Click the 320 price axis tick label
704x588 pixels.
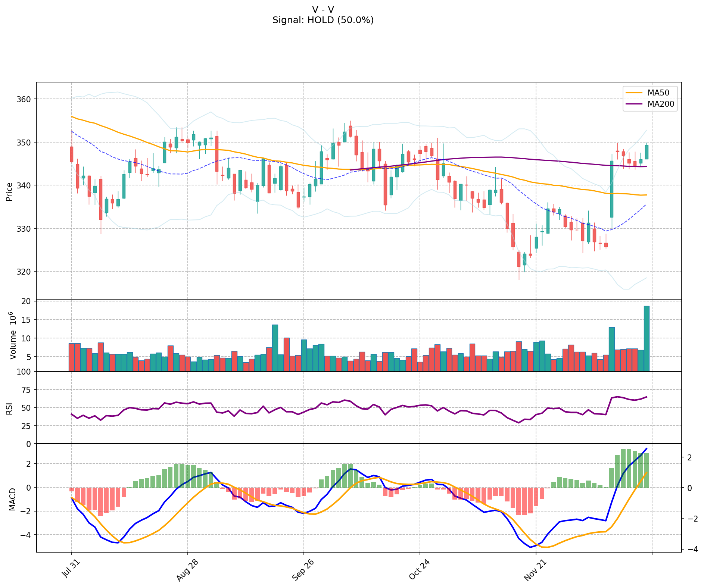pos(25,272)
